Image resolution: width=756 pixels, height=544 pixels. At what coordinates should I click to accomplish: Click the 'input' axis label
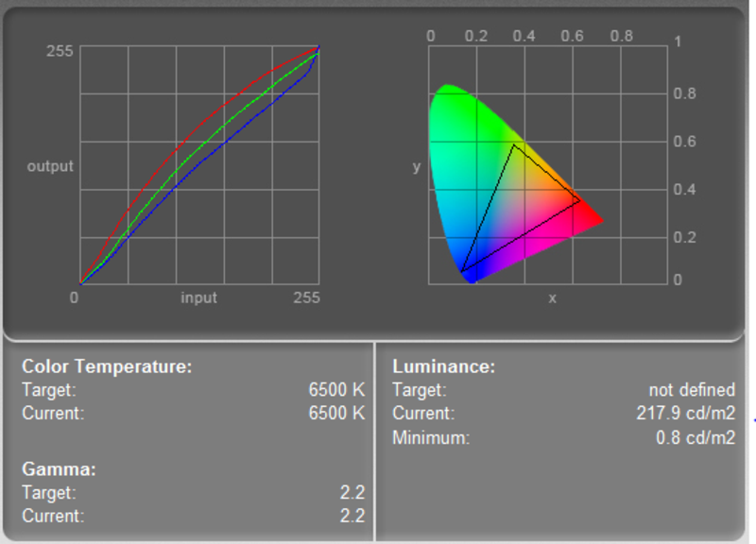pyautogui.click(x=198, y=297)
